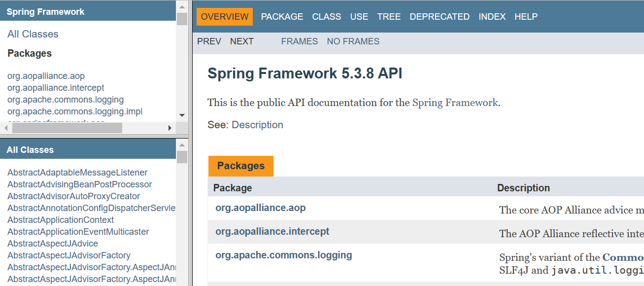This screenshot has width=644, height=286.
Task: Open AbstractAdvisingBeanPostProcessor class
Action: [80, 184]
